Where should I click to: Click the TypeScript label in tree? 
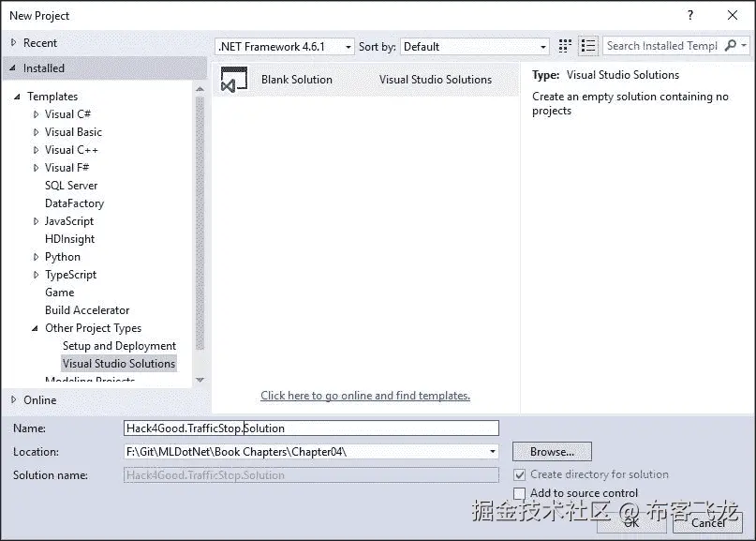click(71, 275)
